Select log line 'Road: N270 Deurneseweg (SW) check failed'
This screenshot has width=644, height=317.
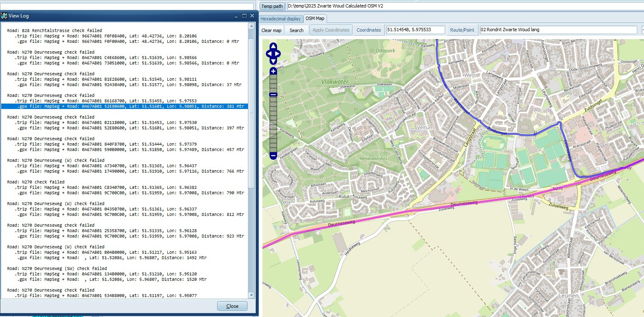[x=57, y=269]
